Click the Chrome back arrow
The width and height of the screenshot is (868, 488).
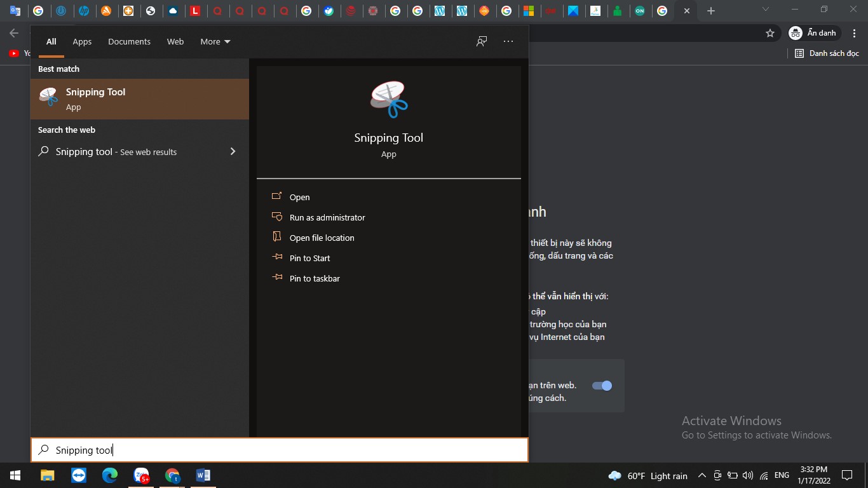click(x=14, y=33)
